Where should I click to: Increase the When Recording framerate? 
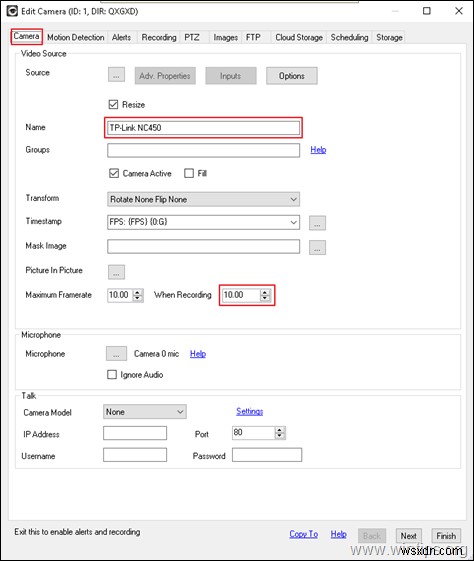coord(265,292)
